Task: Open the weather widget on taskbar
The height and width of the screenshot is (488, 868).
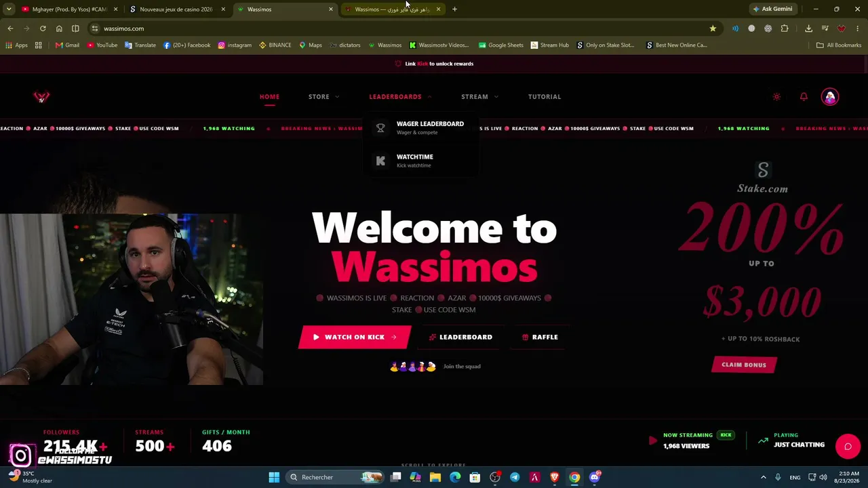Action: 30,476
